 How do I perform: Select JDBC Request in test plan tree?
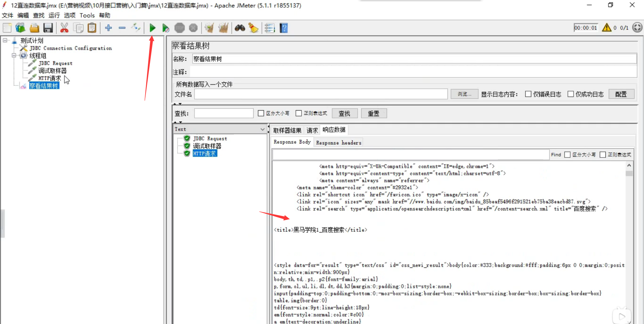(55, 63)
